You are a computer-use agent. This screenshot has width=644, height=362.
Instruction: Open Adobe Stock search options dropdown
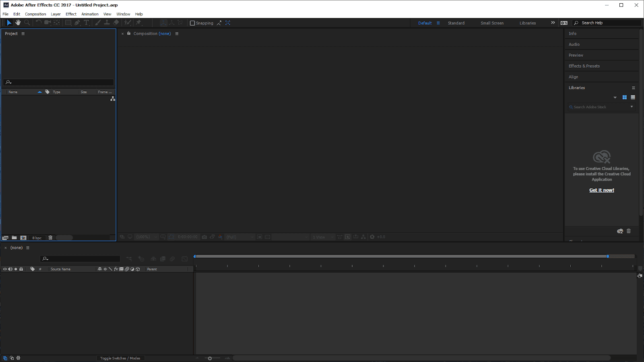pos(632,107)
